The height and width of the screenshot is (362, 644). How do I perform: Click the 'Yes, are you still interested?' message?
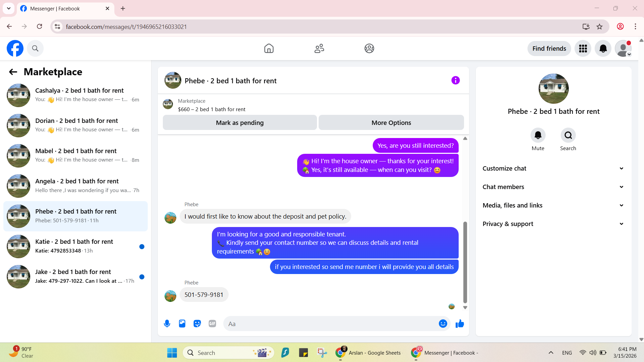415,145
